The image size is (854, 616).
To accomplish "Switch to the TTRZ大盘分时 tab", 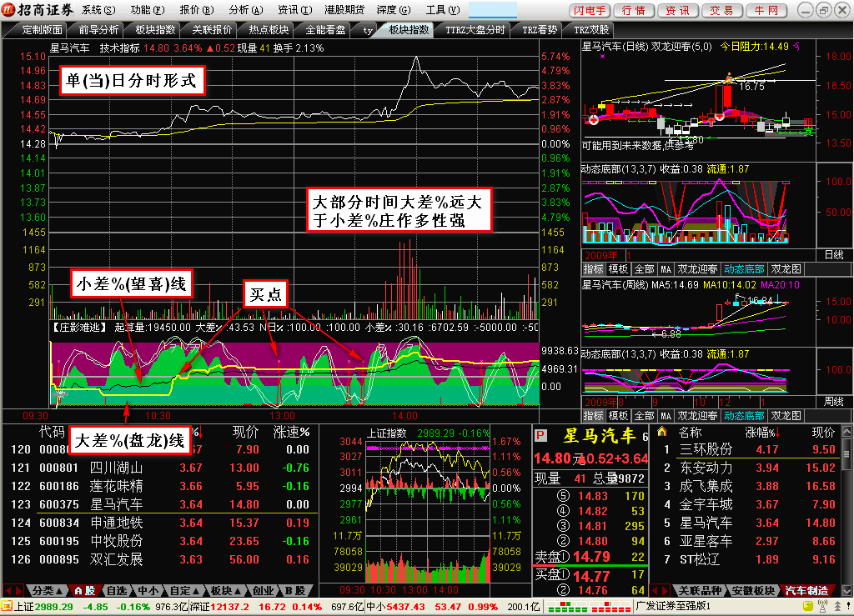I will click(475, 30).
